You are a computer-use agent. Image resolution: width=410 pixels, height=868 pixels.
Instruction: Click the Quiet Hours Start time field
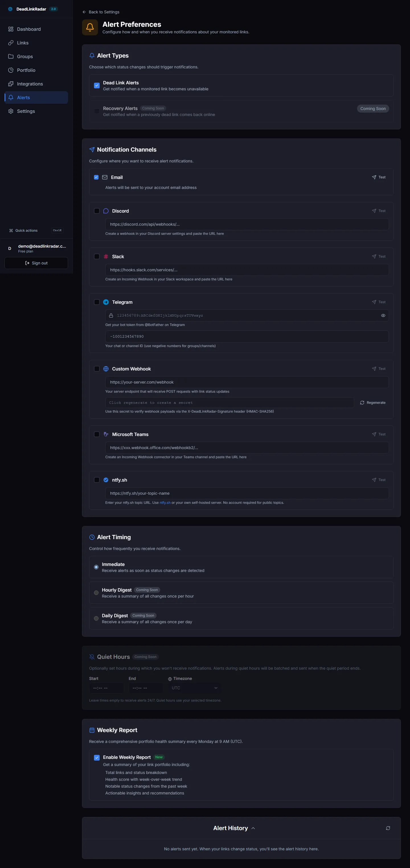click(106, 688)
